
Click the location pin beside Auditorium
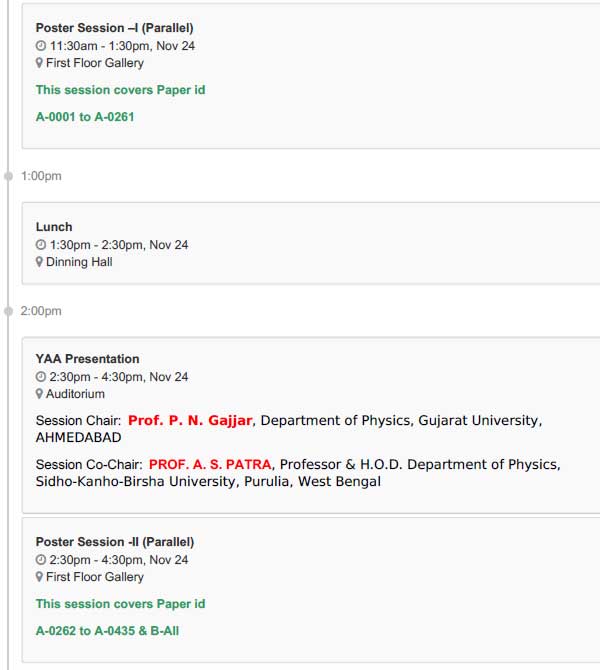pyautogui.click(x=39, y=394)
